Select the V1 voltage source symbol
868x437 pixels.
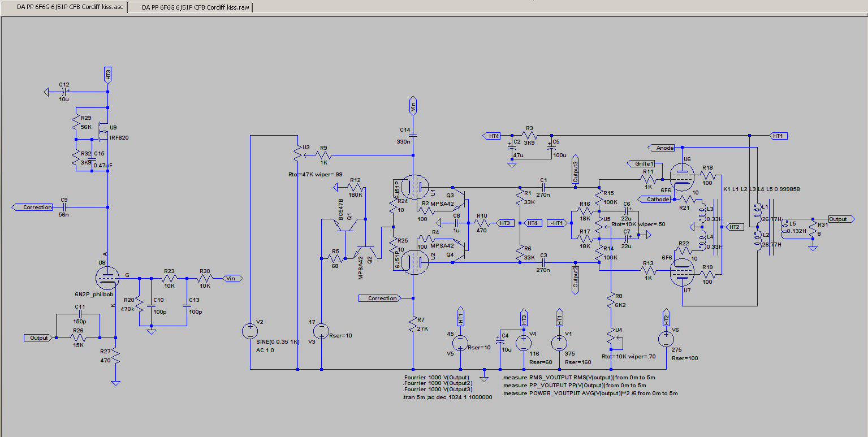click(559, 343)
